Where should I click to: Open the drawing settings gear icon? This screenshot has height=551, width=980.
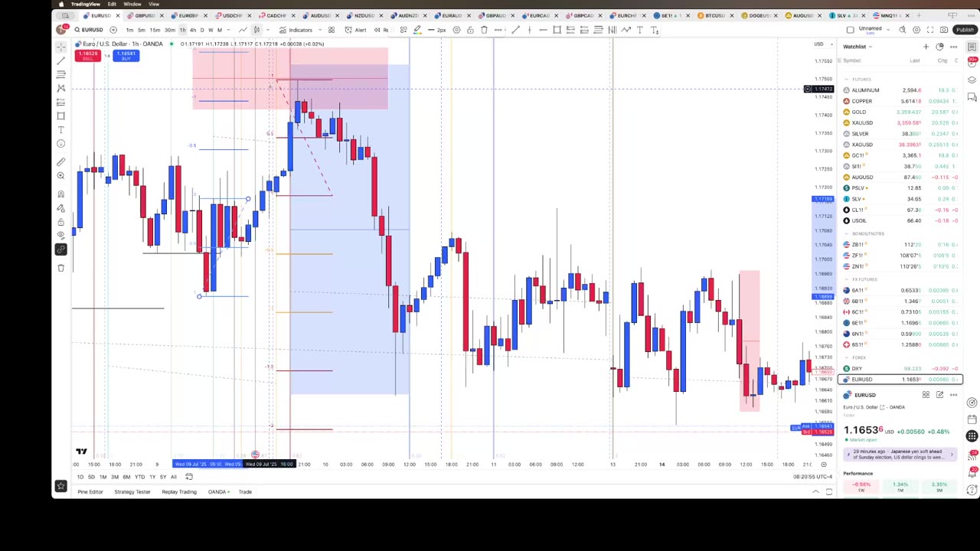click(x=456, y=30)
